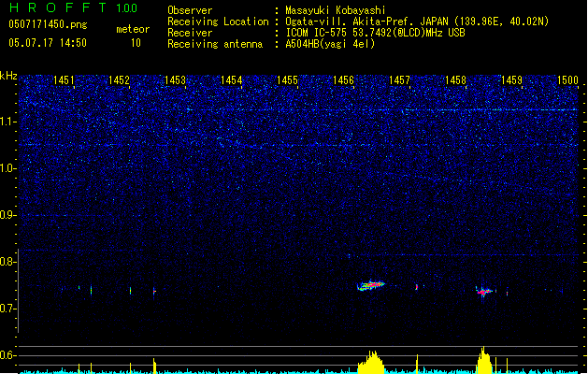Click the 'Receiving antenna' label
This screenshot has height=374, width=588.
pos(215,44)
